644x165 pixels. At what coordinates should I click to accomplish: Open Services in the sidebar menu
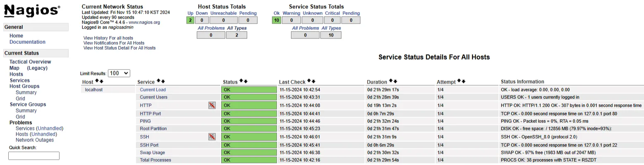pyautogui.click(x=19, y=80)
